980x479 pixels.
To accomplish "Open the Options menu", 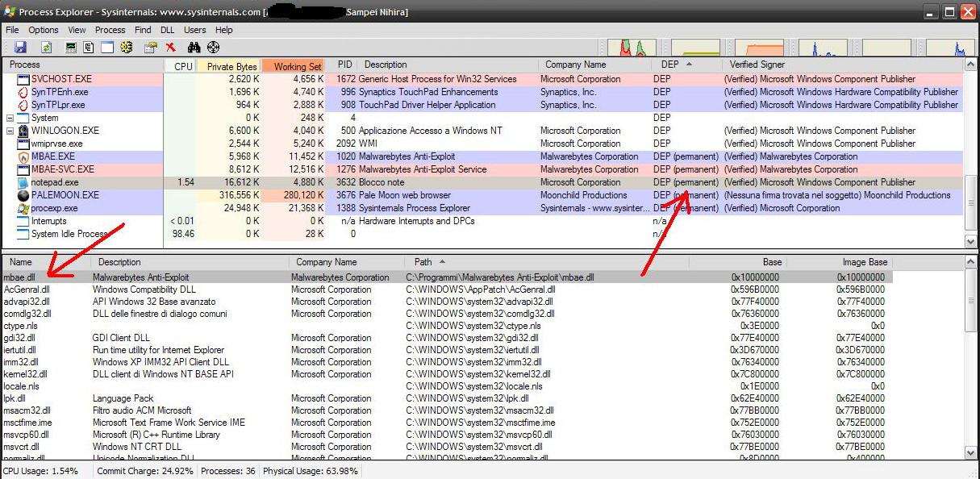I will click(x=44, y=30).
